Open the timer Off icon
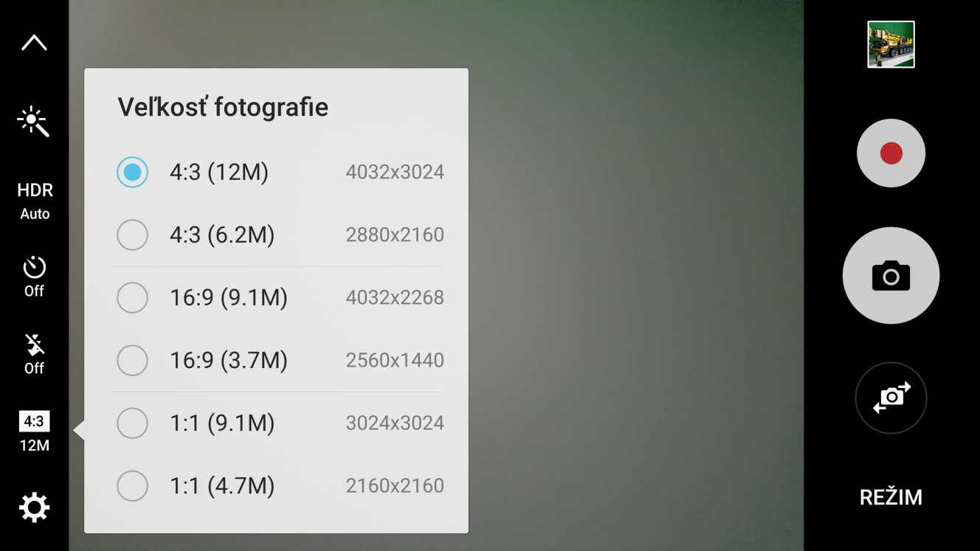 [x=34, y=277]
